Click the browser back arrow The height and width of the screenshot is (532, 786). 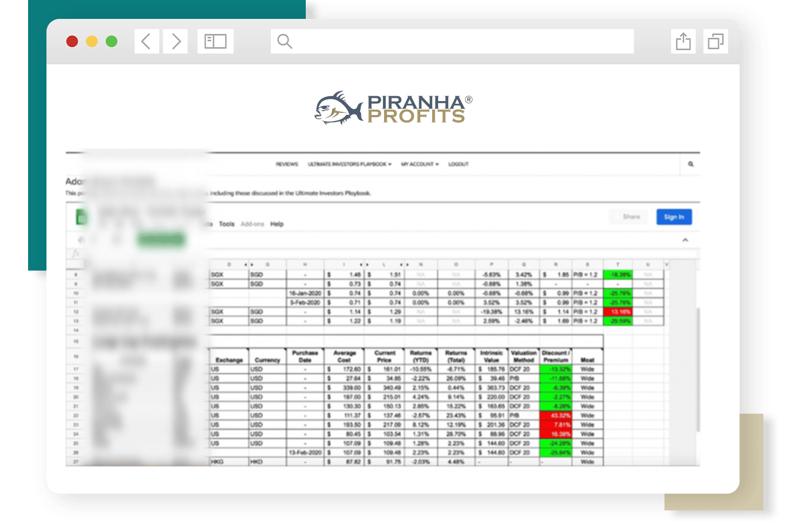[x=146, y=42]
